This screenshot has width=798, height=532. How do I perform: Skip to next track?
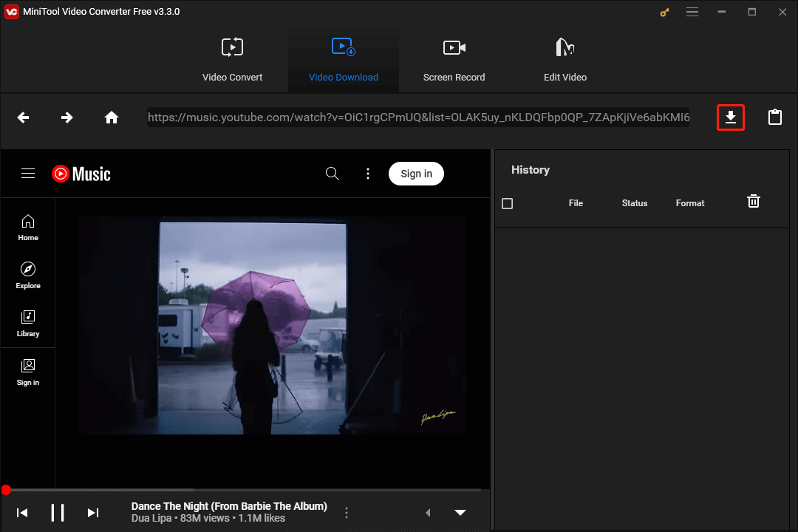[92, 513]
